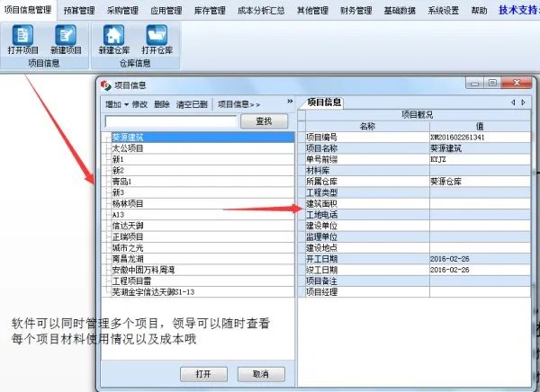Viewport: 540px width, 392px height.
Task: Open the 预算管理 menu
Action: [79, 11]
